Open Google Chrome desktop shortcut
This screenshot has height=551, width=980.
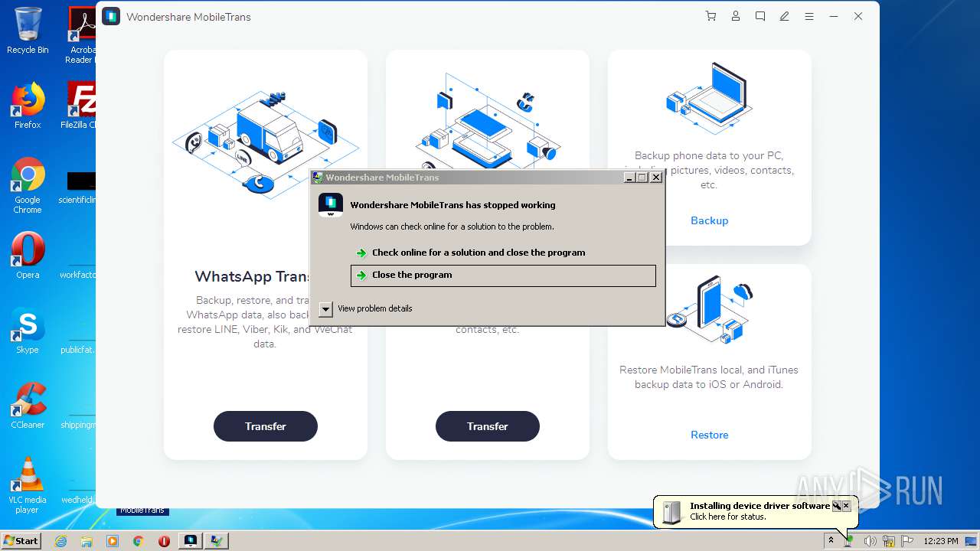[28, 185]
